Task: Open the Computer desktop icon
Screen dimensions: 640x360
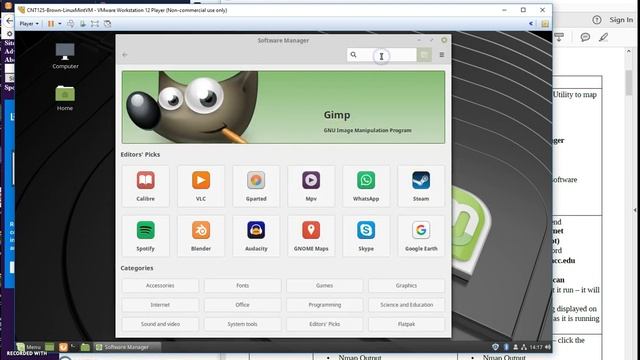Action: coord(65,56)
